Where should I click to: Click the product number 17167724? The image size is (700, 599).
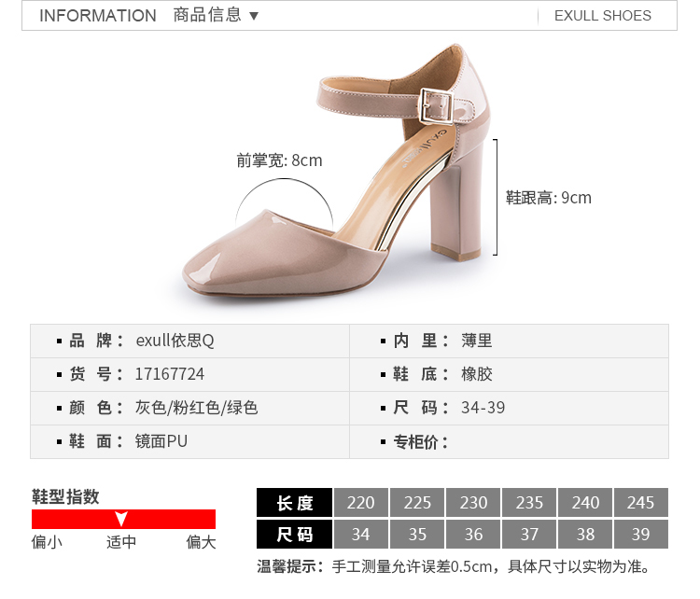[x=170, y=374]
